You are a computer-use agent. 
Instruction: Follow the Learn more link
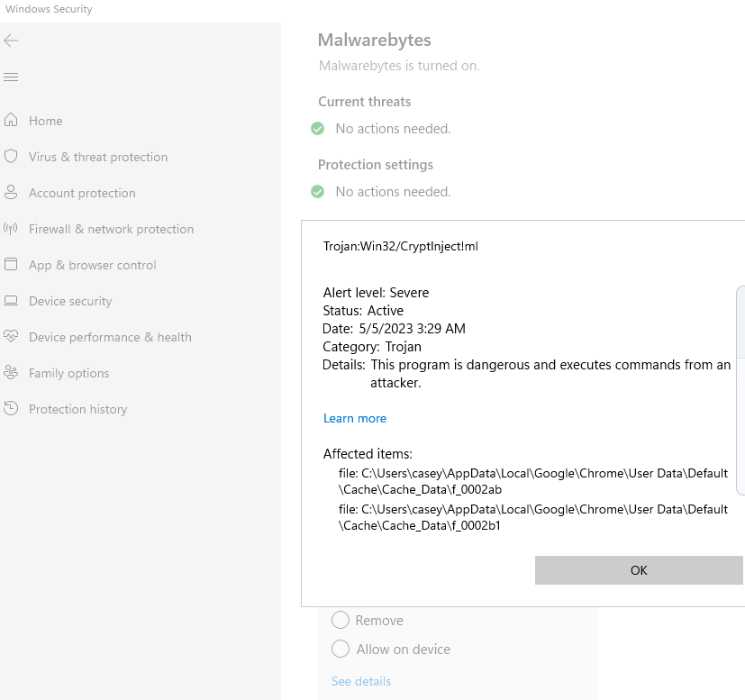(355, 419)
